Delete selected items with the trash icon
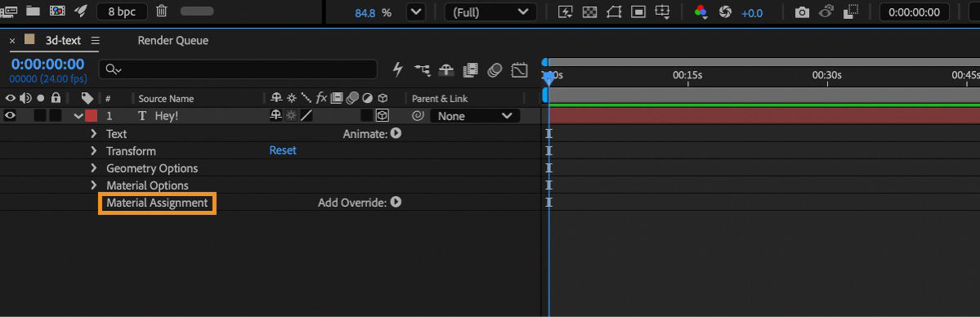The image size is (980, 317). (161, 11)
